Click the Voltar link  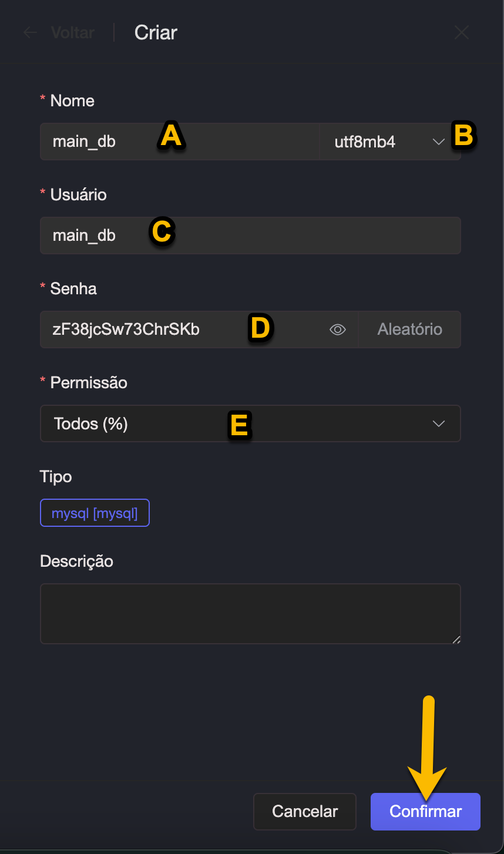(x=73, y=33)
